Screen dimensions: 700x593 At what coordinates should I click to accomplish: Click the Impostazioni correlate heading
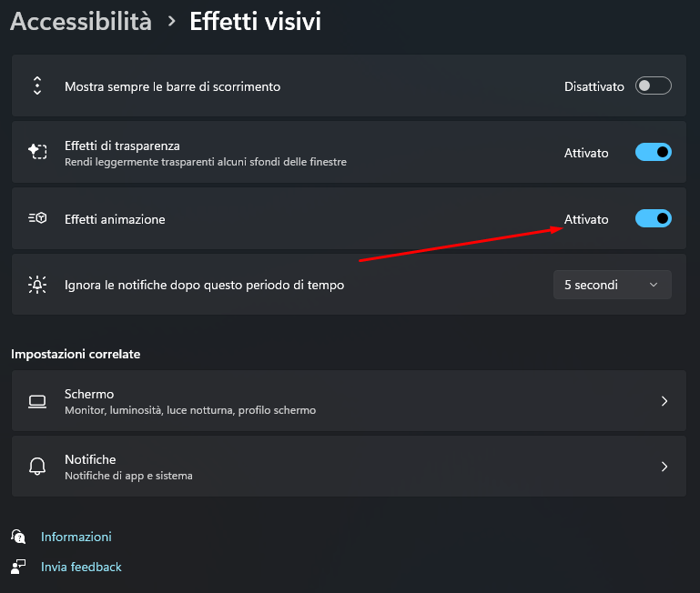[x=76, y=354]
